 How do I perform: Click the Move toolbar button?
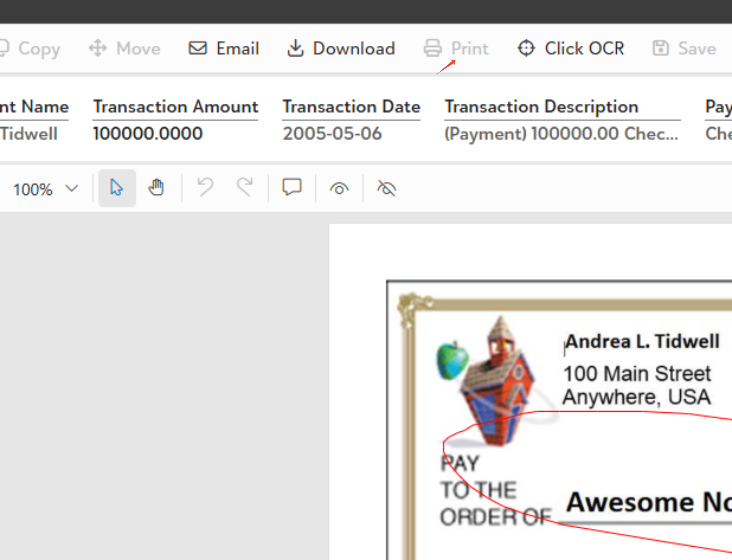pyautogui.click(x=125, y=48)
